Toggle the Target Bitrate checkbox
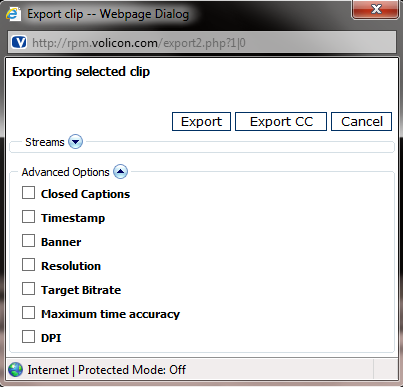This screenshot has width=403, height=387. [28, 289]
